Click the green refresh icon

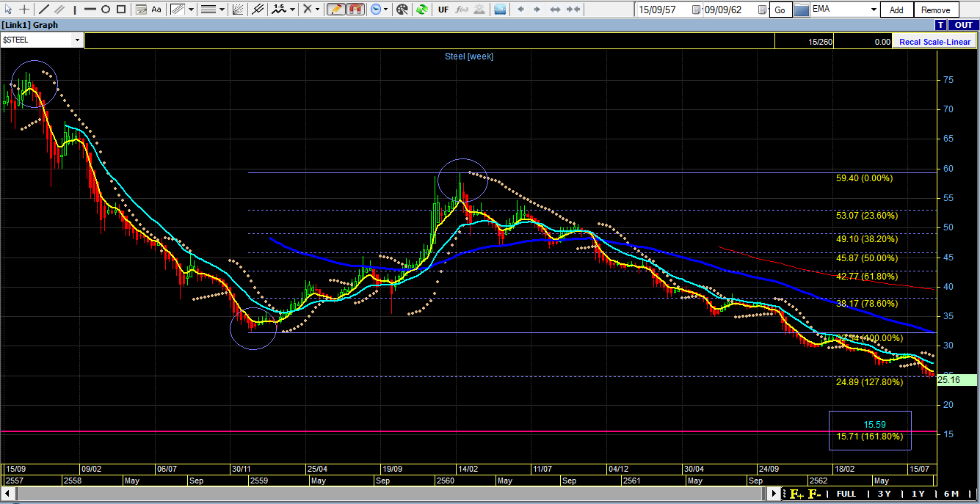(x=421, y=10)
